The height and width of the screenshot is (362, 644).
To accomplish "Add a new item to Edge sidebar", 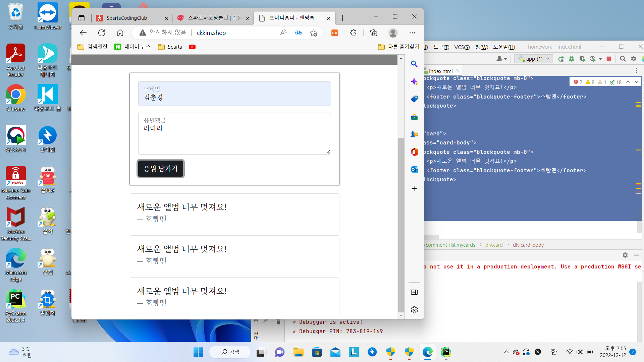I will [414, 188].
